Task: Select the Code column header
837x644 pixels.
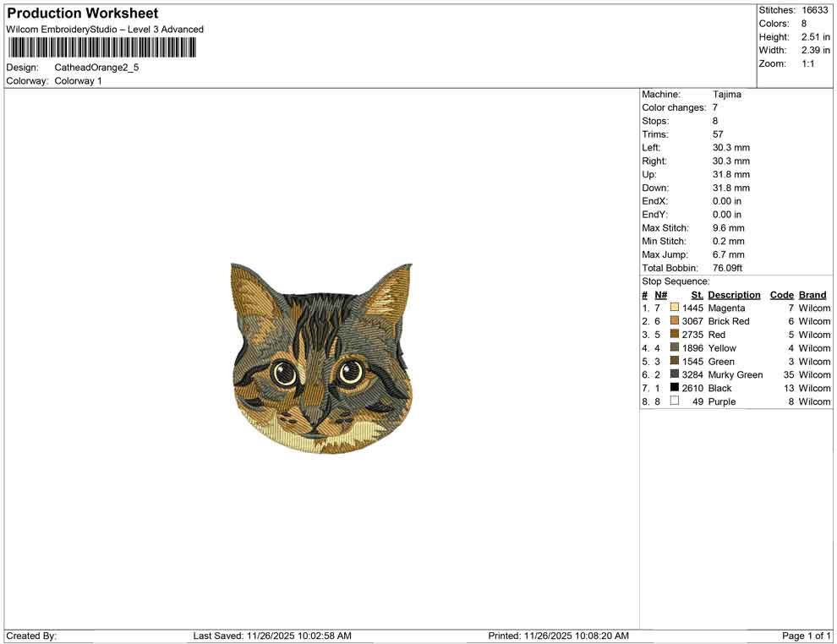Action: tap(781, 294)
